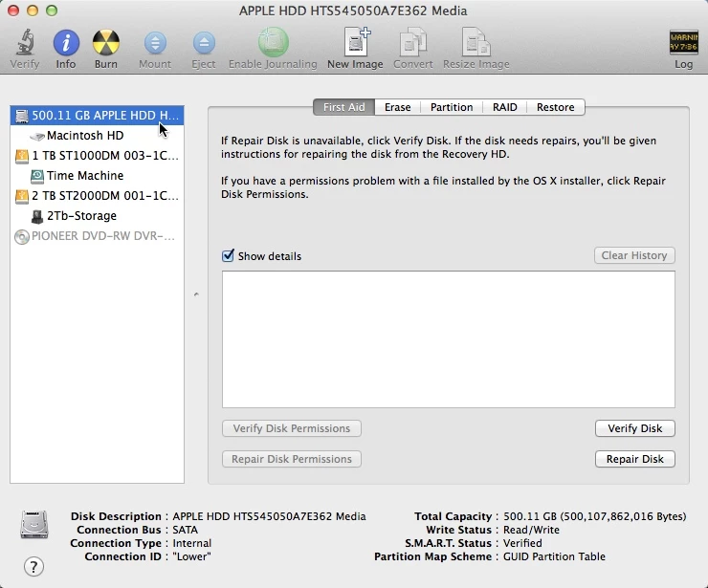Click the "GUID Partition Table" value
Screen dimensions: 708x588
(x=554, y=556)
